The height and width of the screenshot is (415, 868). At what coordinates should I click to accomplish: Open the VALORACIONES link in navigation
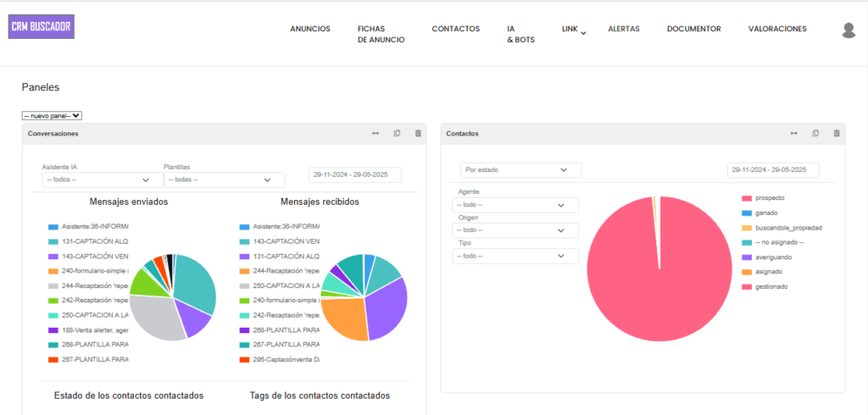point(777,29)
